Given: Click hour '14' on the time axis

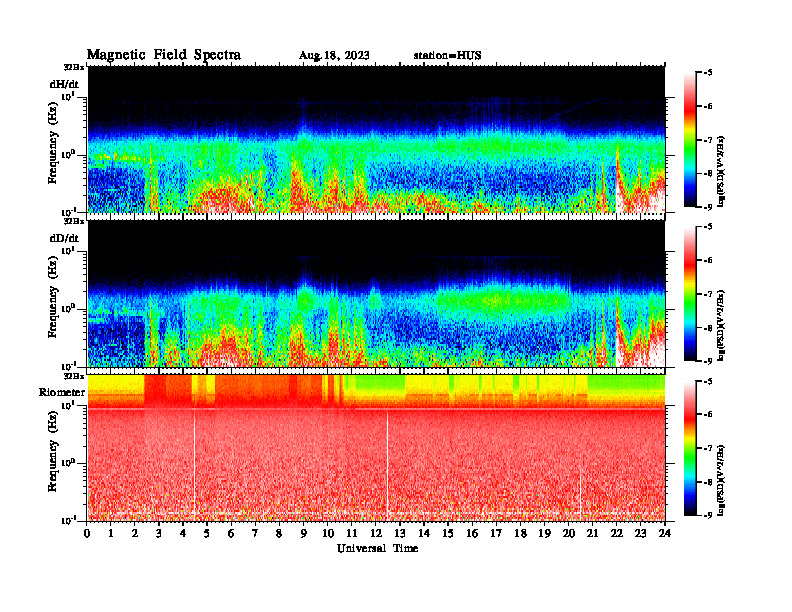Looking at the screenshot, I should [x=424, y=533].
